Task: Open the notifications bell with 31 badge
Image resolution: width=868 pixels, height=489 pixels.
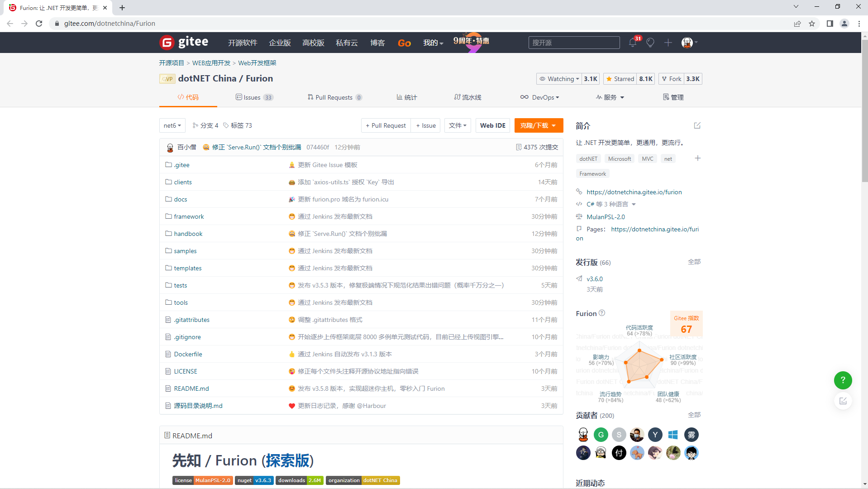Action: click(632, 43)
